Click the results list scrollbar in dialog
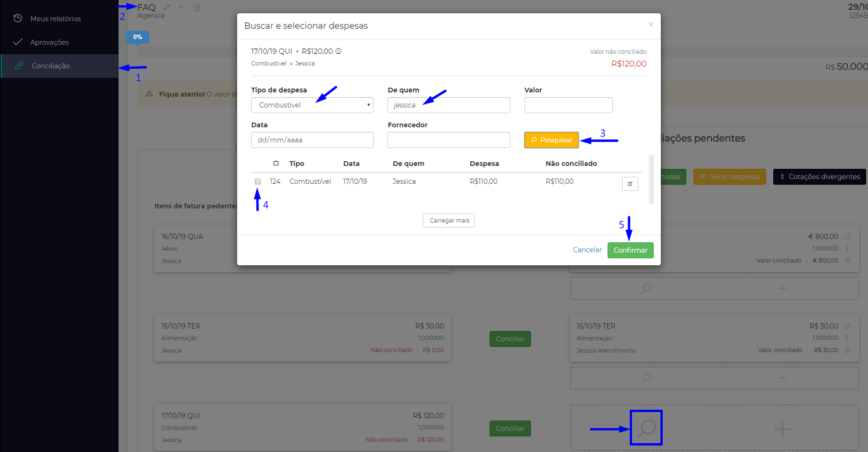Screen dimensions: 868x452 [x=651, y=179]
